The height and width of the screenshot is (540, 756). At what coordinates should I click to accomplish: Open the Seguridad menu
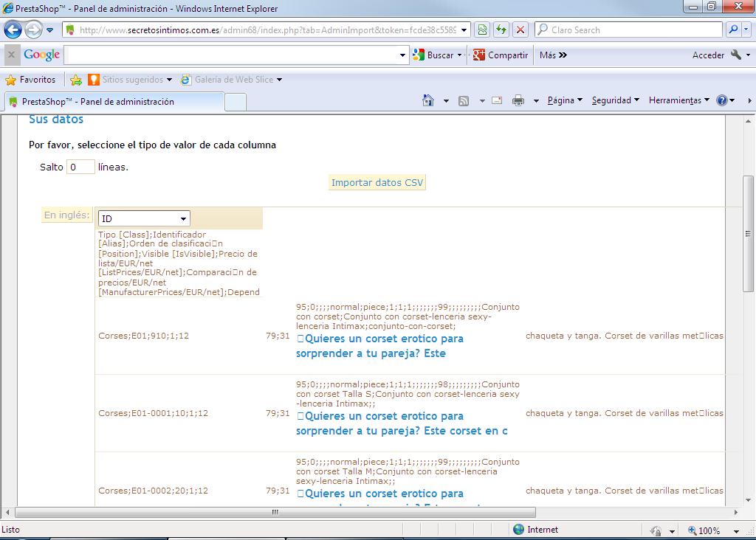[x=616, y=100]
